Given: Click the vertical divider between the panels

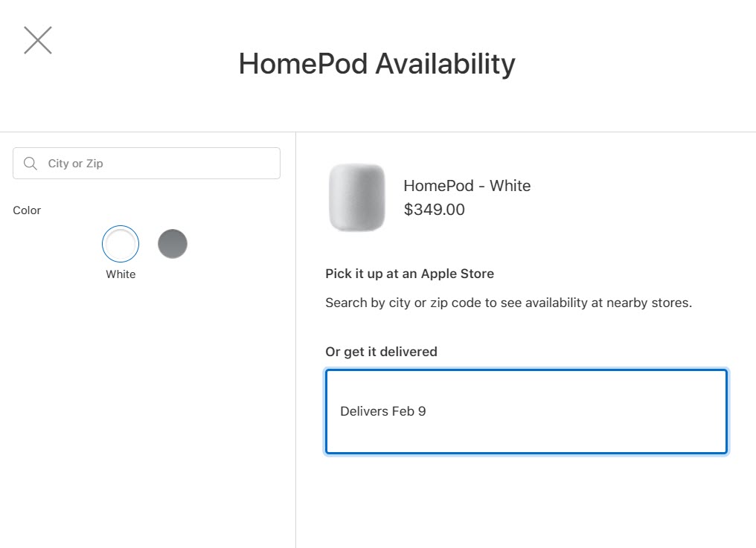Looking at the screenshot, I should click(x=295, y=335).
